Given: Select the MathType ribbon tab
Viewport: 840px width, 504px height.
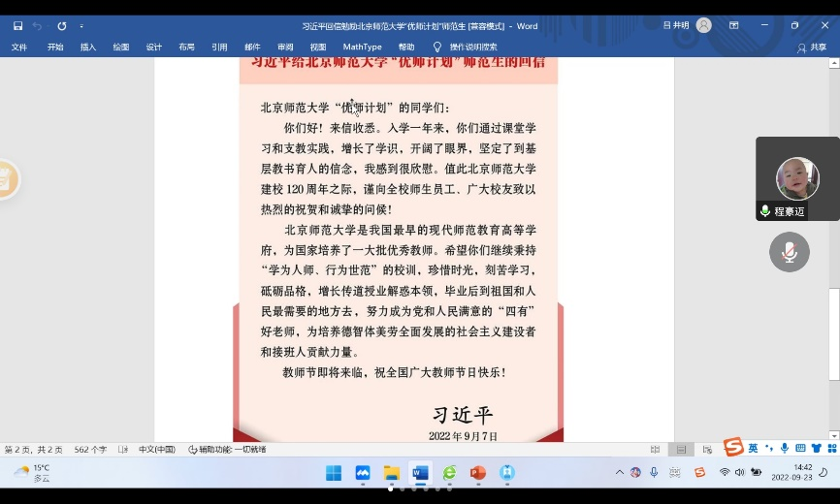Looking at the screenshot, I should point(362,47).
